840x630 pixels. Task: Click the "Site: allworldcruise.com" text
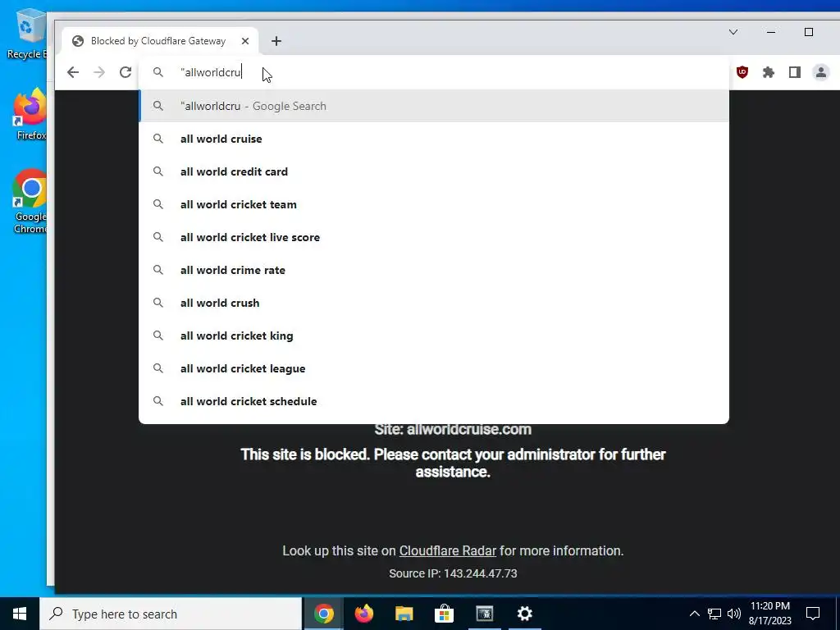pos(453,430)
